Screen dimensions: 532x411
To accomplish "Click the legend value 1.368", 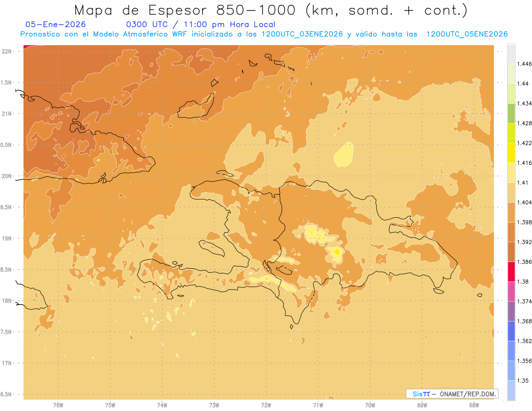I will click(x=524, y=321).
